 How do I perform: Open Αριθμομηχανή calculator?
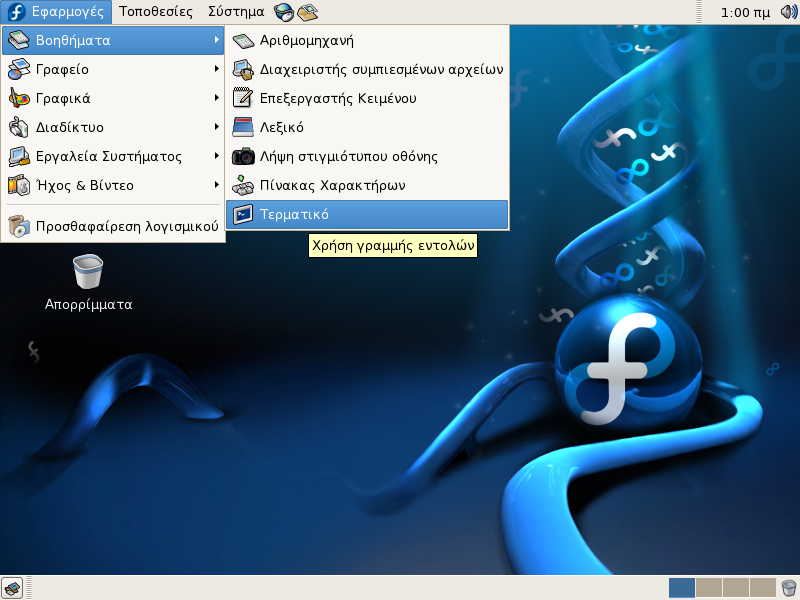pyautogui.click(x=306, y=41)
